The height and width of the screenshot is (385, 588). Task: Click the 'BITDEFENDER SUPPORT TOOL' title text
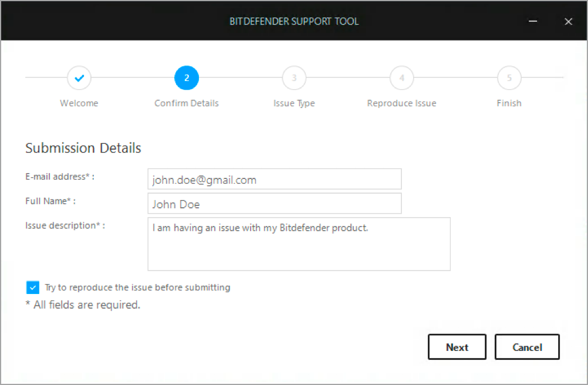click(x=294, y=21)
